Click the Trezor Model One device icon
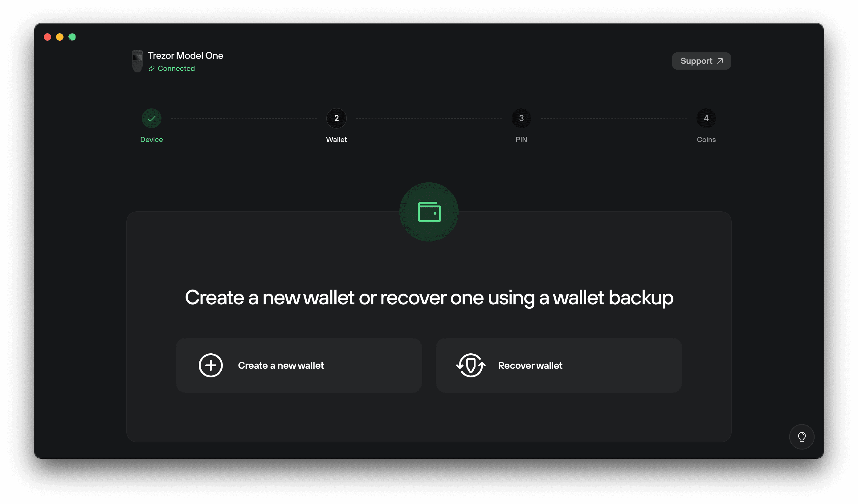The image size is (858, 504). [x=137, y=61]
